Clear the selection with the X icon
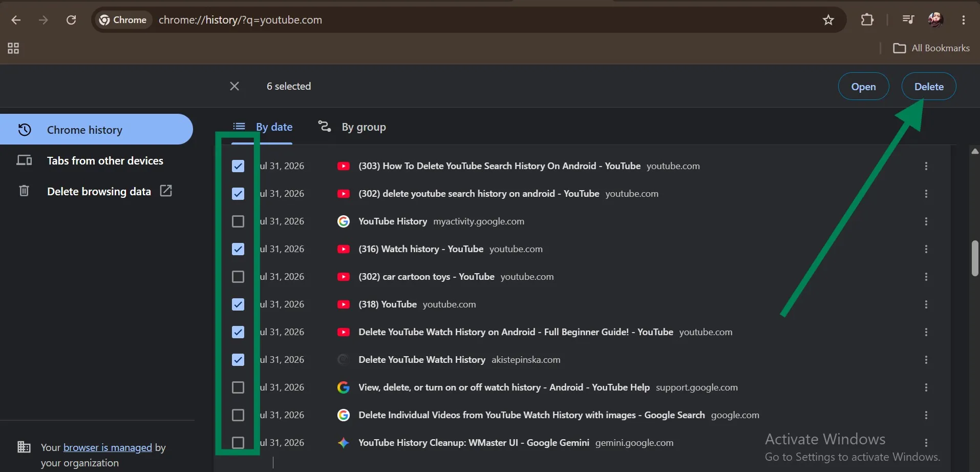 click(235, 86)
